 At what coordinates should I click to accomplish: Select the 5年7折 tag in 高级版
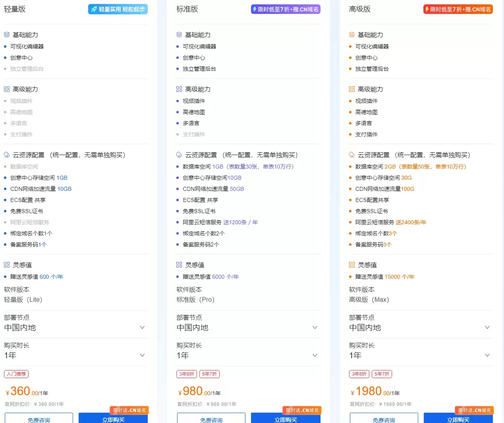click(x=382, y=374)
